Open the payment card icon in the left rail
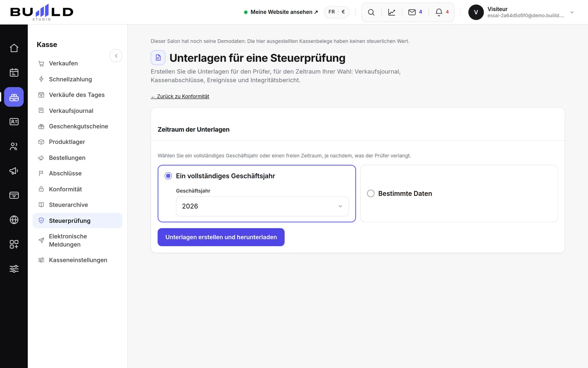This screenshot has height=368, width=588. 14,195
